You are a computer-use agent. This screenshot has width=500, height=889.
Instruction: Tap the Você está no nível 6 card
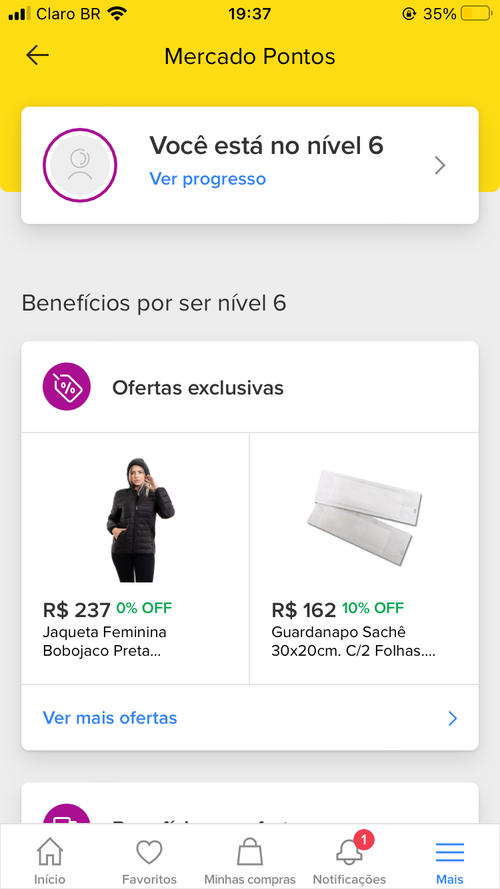pyautogui.click(x=250, y=165)
